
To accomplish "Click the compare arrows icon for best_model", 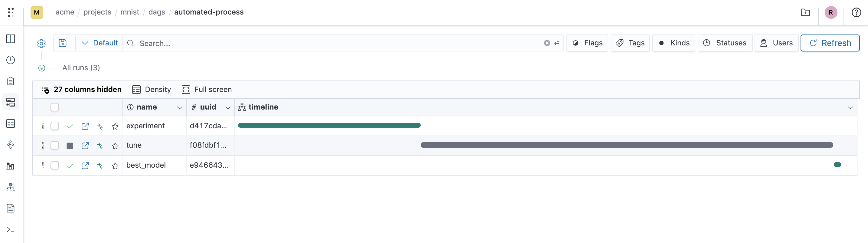I will [x=100, y=166].
